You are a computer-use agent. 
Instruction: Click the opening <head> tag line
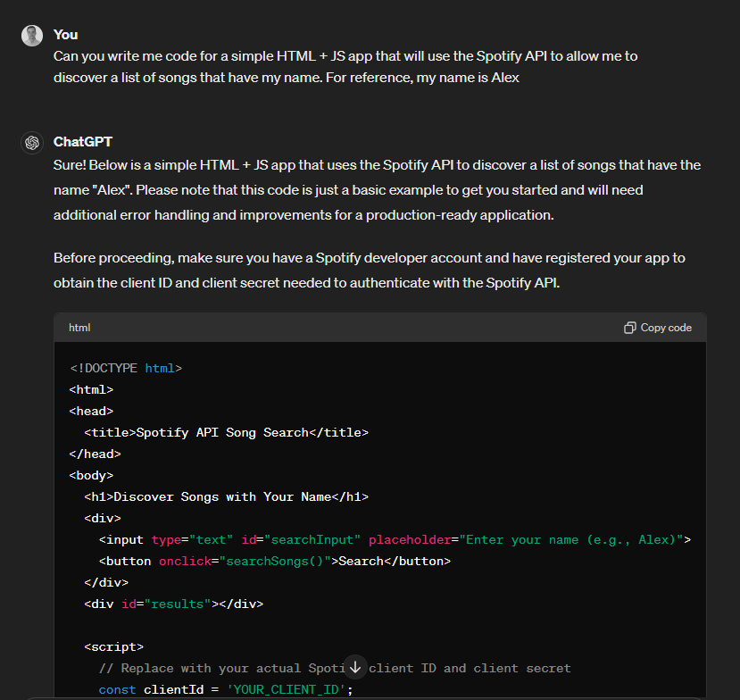tap(91, 411)
